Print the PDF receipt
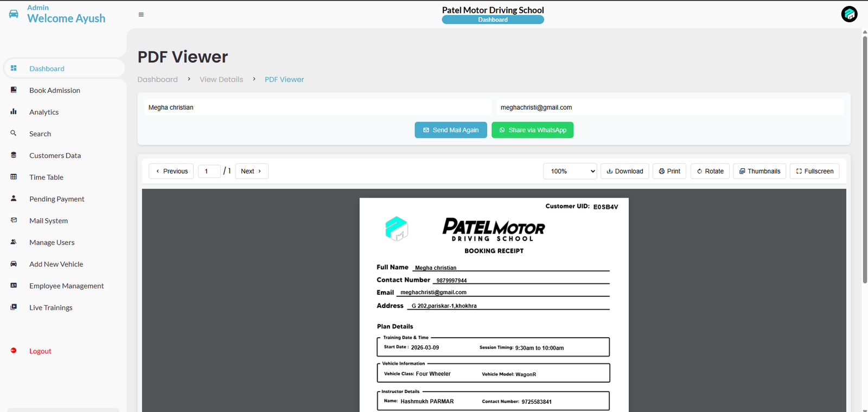868x412 pixels. point(669,171)
